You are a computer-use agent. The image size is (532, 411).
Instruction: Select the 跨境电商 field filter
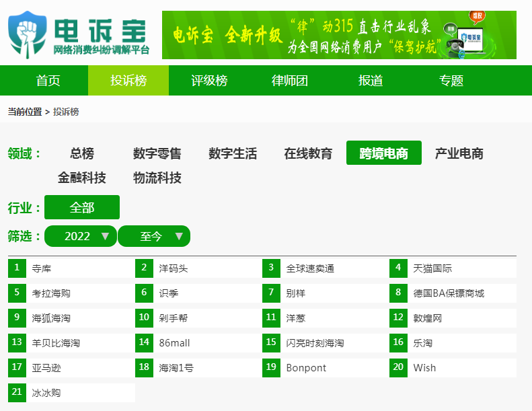384,153
